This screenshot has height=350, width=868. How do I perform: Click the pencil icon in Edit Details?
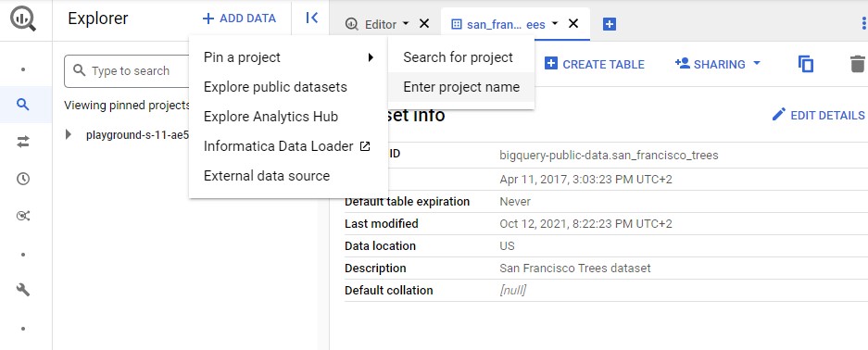click(x=779, y=115)
